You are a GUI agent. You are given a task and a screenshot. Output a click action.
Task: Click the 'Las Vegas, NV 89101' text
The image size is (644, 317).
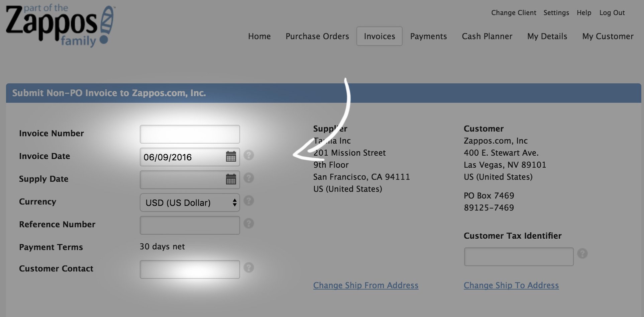click(505, 165)
